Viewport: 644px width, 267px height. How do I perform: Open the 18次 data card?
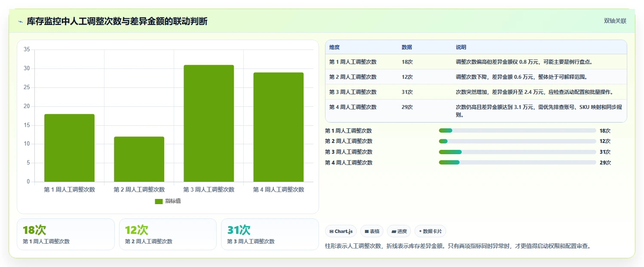click(66, 234)
